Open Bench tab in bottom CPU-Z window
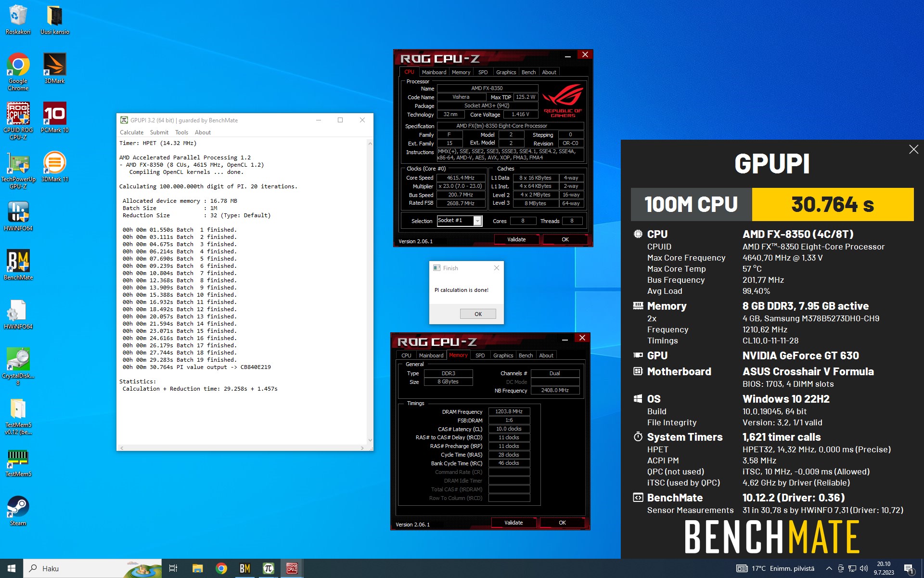 (x=526, y=355)
